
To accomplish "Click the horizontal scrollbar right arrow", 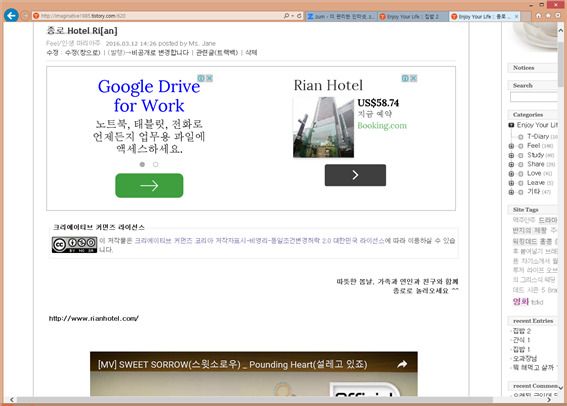I will point(549,399).
